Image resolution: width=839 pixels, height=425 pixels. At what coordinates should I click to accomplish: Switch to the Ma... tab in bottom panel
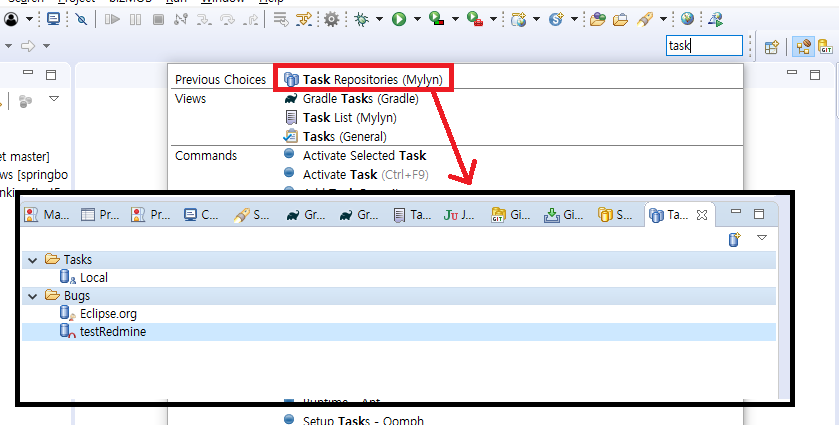(47, 215)
